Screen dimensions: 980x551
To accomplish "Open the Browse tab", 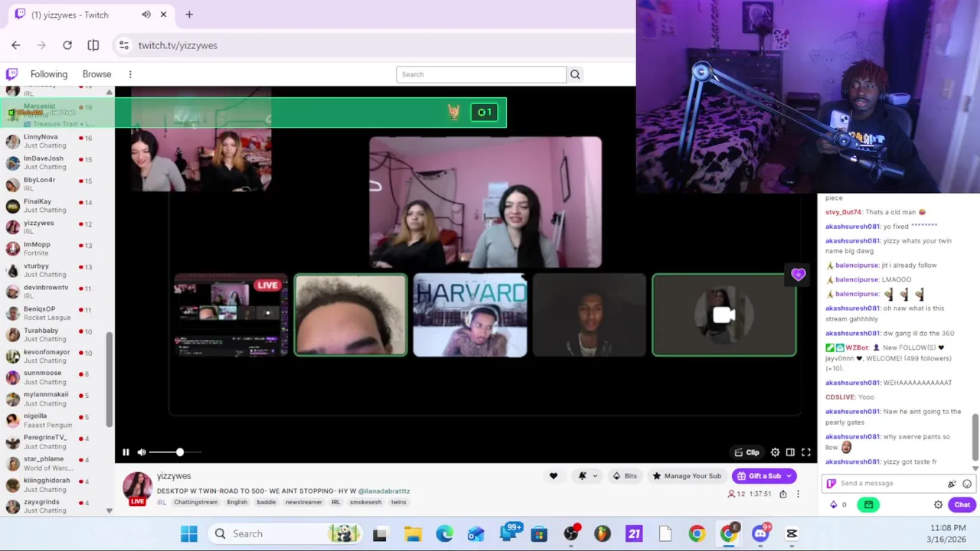I will coord(96,74).
